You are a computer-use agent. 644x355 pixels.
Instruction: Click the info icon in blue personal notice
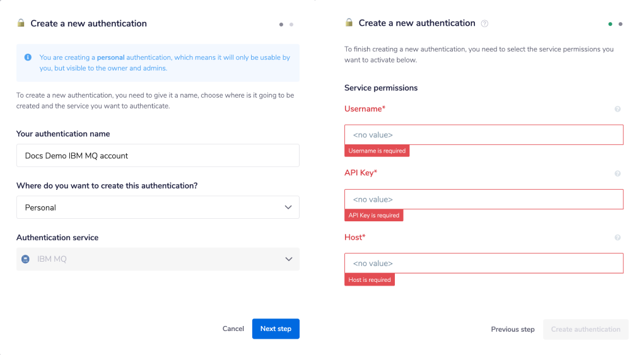click(28, 57)
